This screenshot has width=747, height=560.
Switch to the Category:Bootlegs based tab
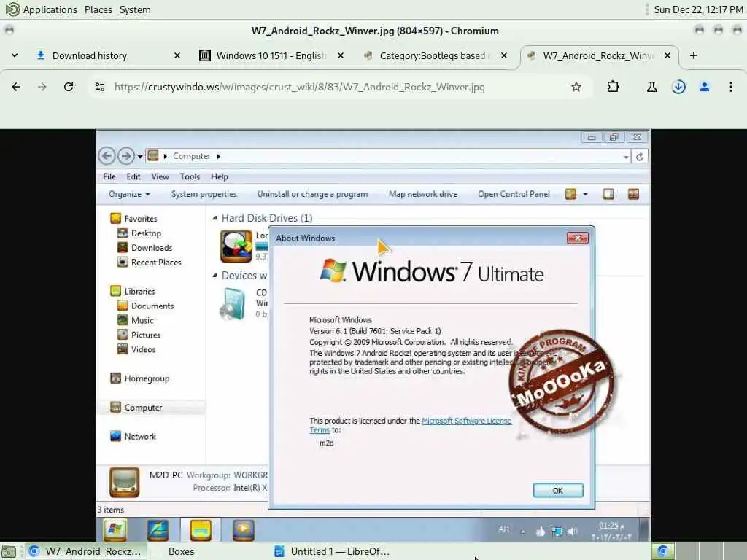coord(435,55)
